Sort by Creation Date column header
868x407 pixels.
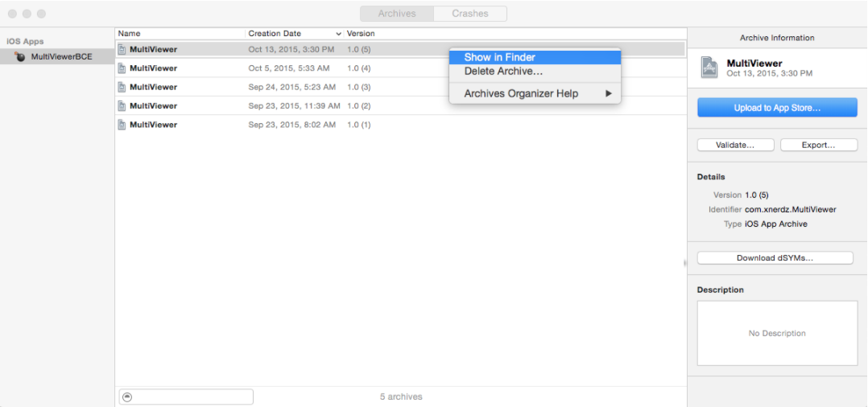[x=295, y=33]
